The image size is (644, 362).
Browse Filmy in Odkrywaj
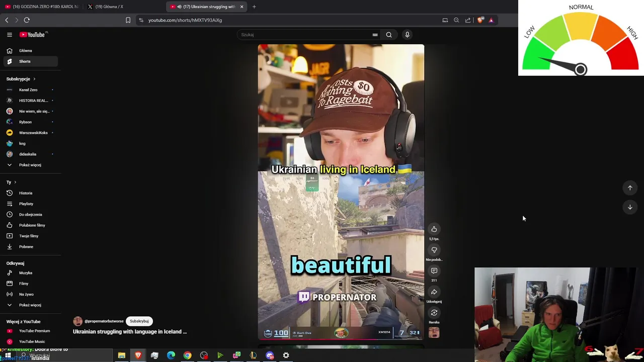tap(30, 284)
